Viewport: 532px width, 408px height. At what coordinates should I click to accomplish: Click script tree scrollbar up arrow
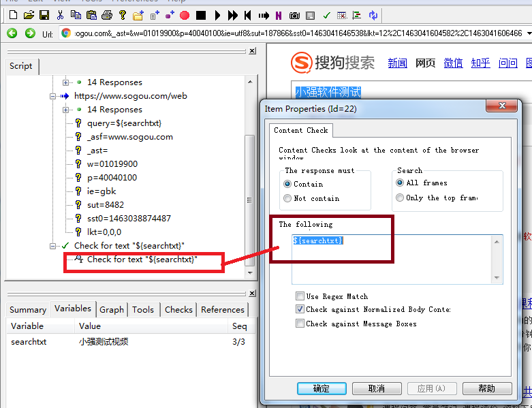click(x=250, y=82)
